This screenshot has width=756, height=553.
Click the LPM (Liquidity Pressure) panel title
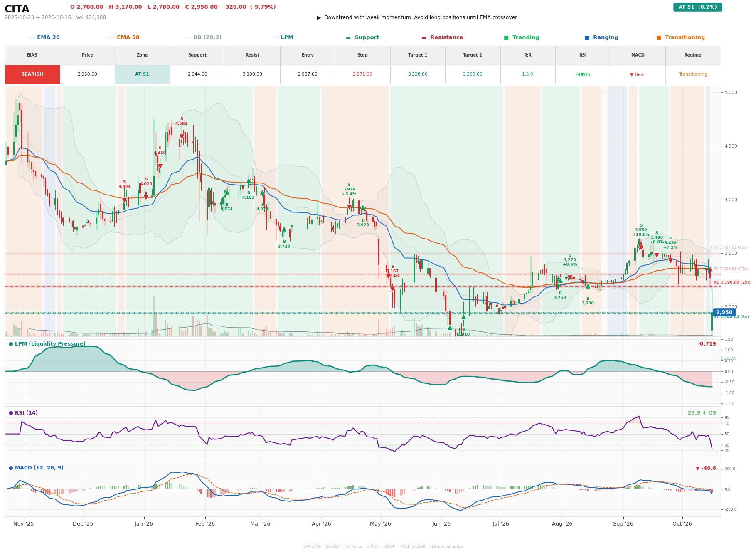47,344
